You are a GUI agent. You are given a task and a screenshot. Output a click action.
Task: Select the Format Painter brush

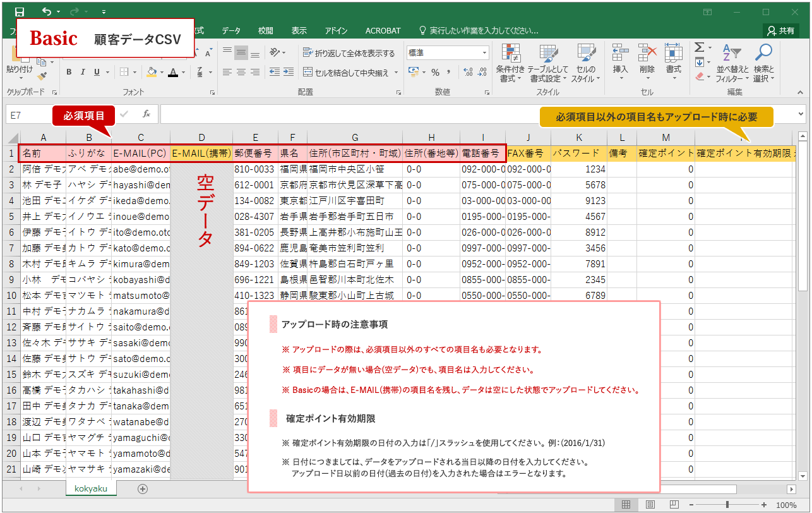pyautogui.click(x=42, y=76)
